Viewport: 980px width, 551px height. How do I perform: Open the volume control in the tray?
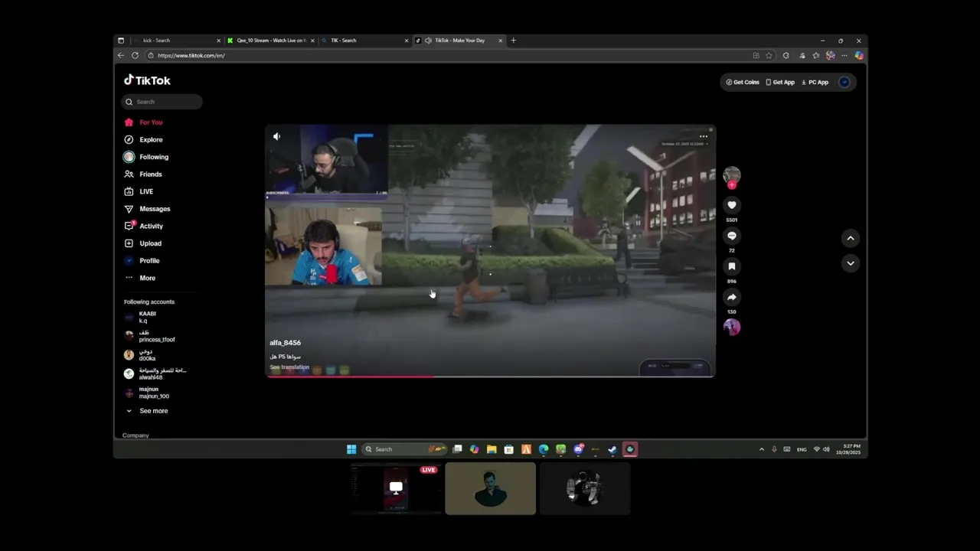[x=826, y=449]
